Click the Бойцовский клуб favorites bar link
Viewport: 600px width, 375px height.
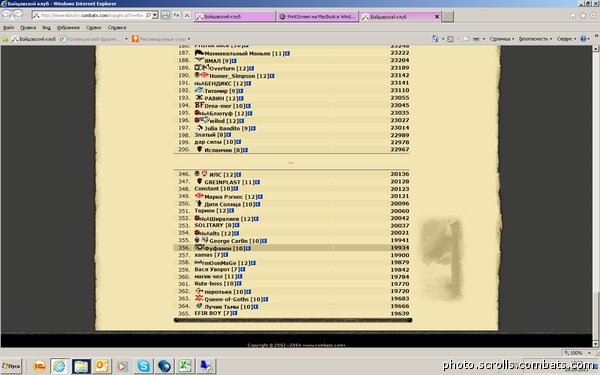click(34, 39)
